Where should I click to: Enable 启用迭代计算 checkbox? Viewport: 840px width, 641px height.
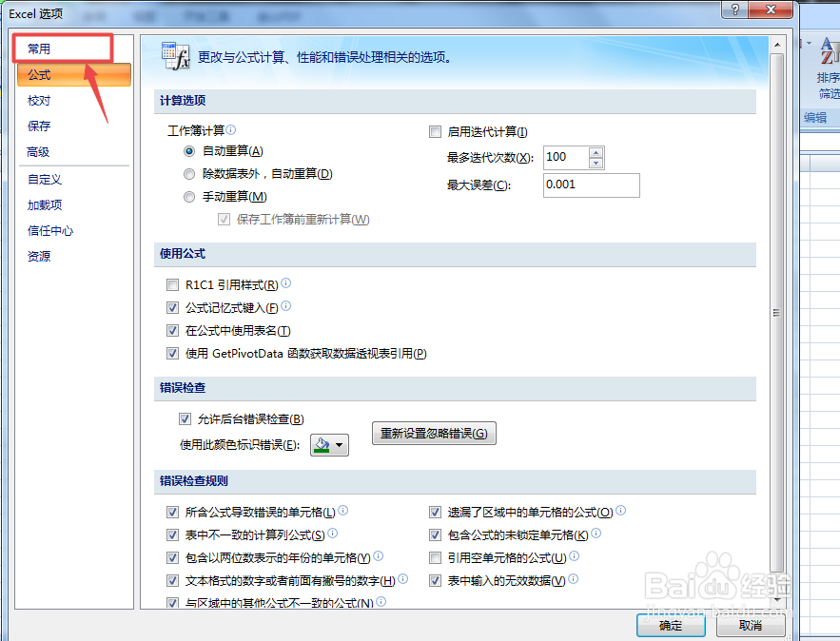435,132
